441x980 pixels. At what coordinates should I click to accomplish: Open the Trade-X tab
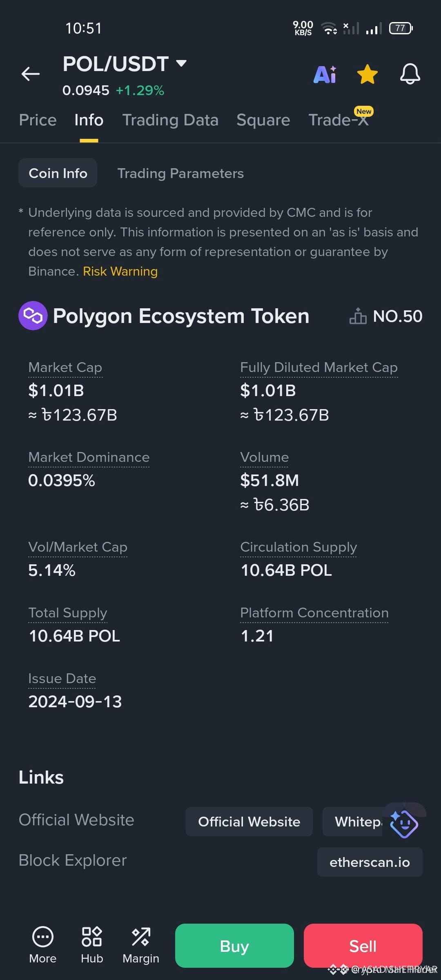tap(339, 120)
